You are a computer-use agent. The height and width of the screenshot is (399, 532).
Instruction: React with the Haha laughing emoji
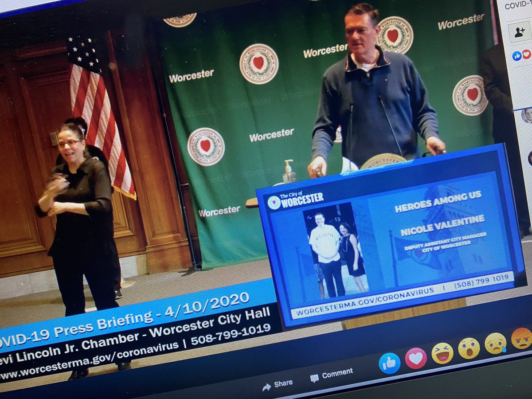tap(442, 353)
